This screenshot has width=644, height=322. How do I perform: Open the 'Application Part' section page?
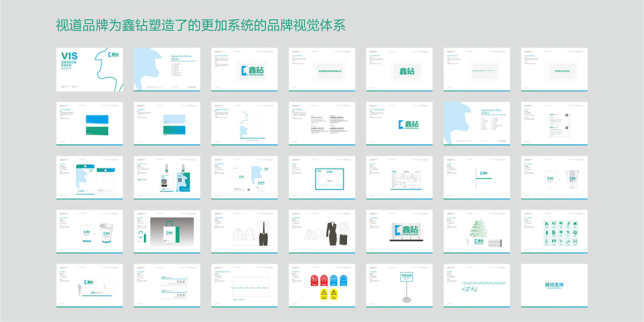[x=477, y=123]
